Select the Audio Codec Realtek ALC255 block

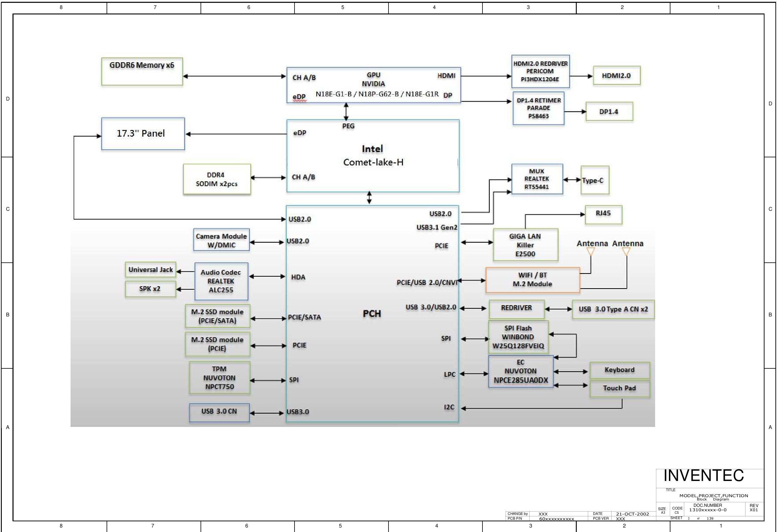pyautogui.click(x=221, y=281)
